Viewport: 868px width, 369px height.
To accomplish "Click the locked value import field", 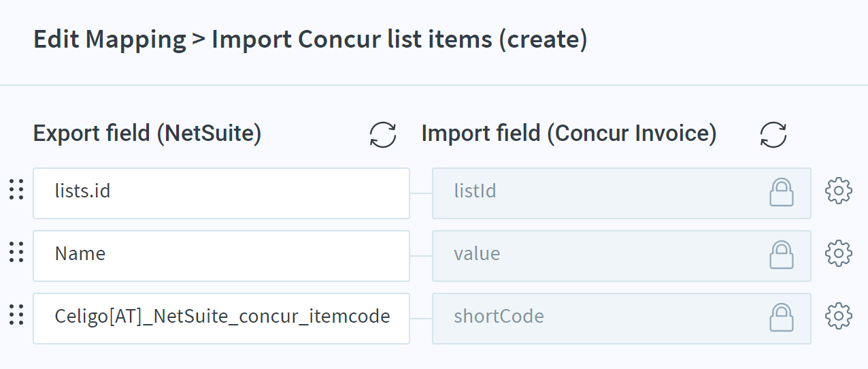I will pyautogui.click(x=622, y=256).
